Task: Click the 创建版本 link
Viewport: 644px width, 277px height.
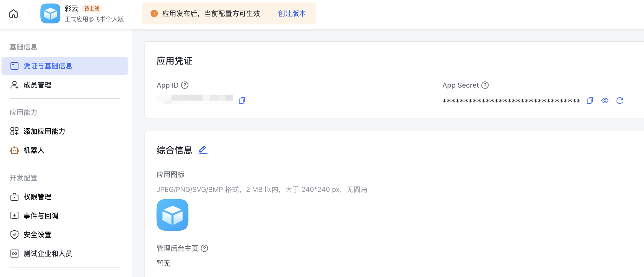Action: [292, 14]
